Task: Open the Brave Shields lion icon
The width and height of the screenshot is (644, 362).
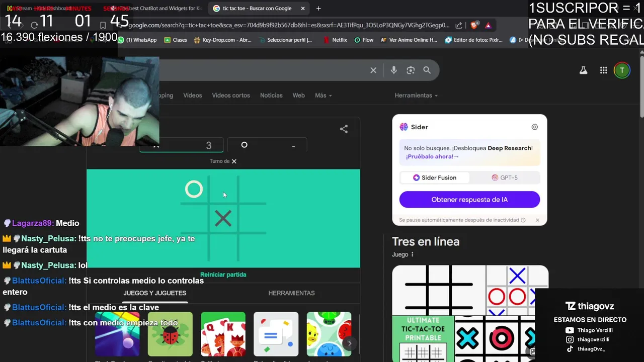Action: [474, 25]
